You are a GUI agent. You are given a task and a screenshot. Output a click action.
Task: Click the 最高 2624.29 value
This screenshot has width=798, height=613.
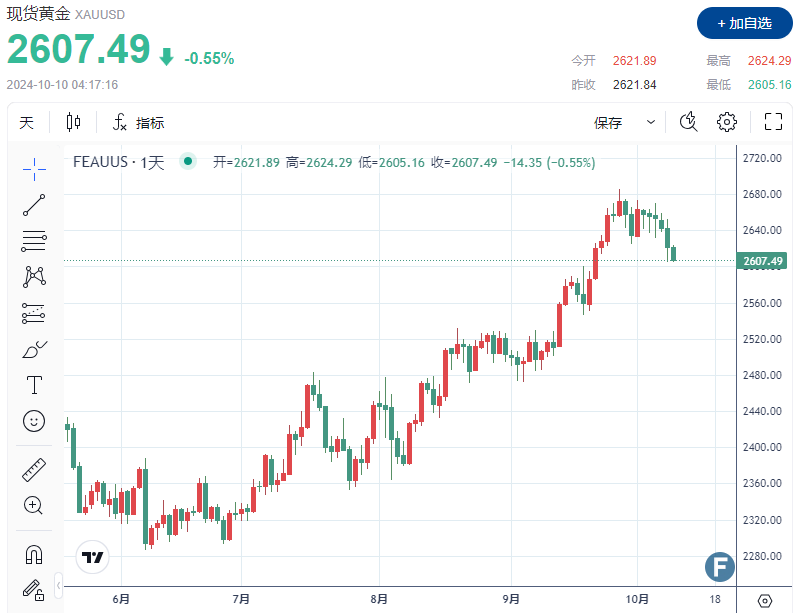tap(769, 61)
